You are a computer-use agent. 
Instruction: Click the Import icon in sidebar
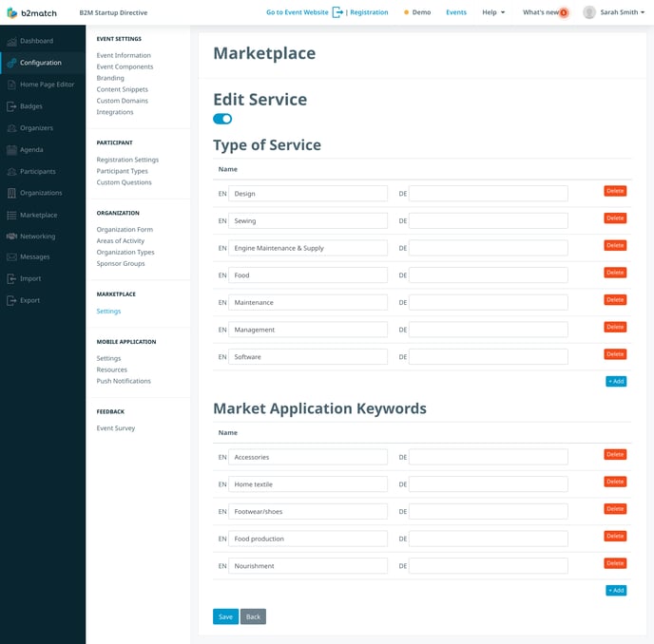pos(11,279)
